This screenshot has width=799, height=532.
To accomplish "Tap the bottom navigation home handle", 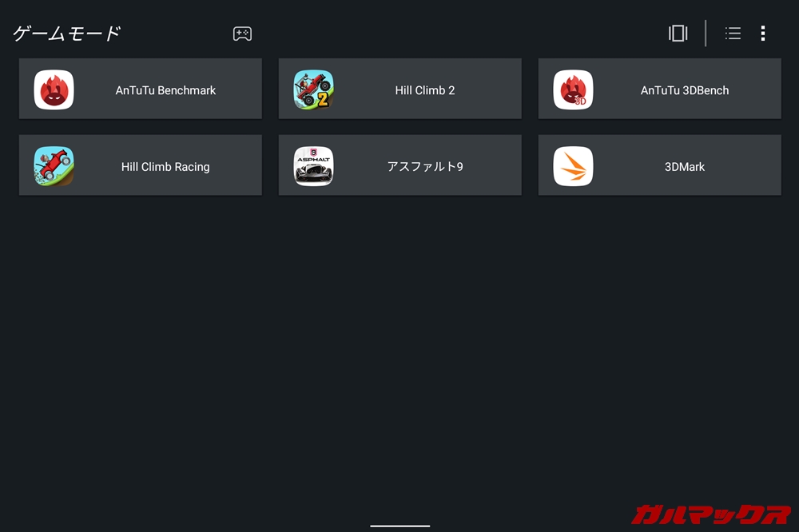I will [x=399, y=526].
